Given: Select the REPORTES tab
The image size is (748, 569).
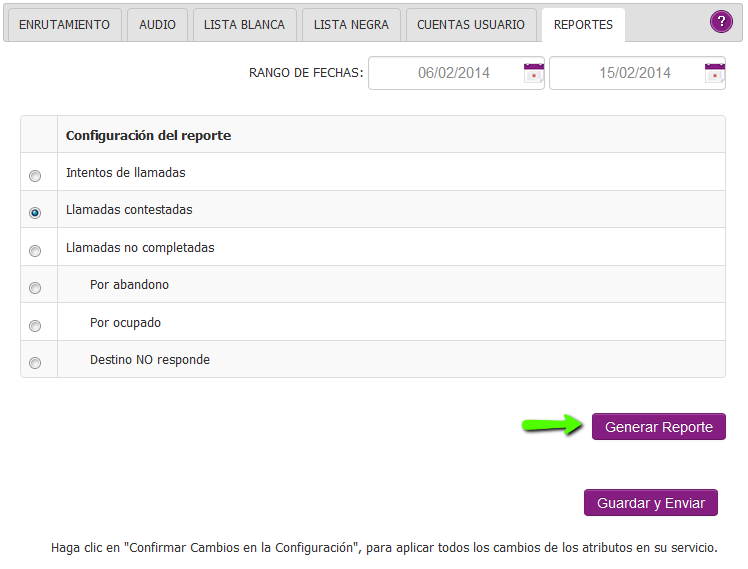Looking at the screenshot, I should 583,25.
